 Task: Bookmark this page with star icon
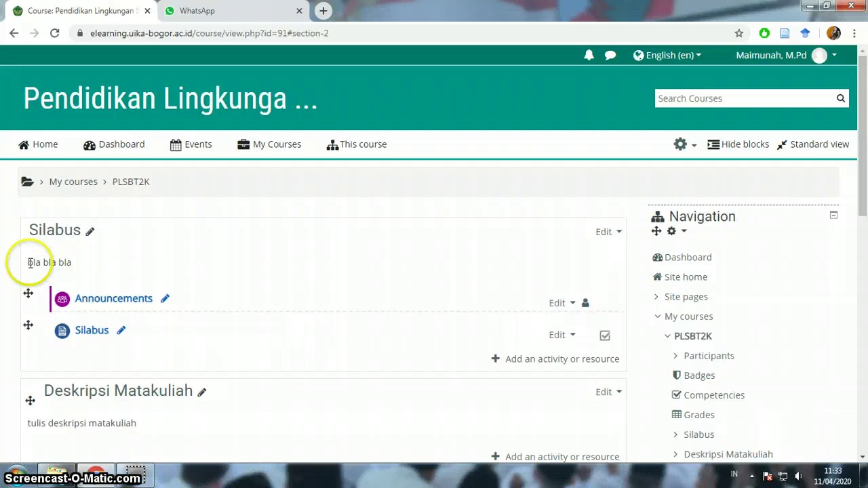click(739, 33)
